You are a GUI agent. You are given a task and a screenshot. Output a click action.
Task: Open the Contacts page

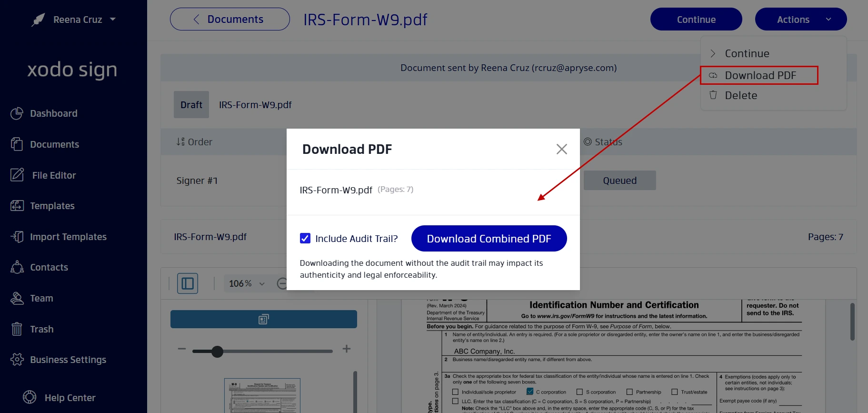coord(40,267)
